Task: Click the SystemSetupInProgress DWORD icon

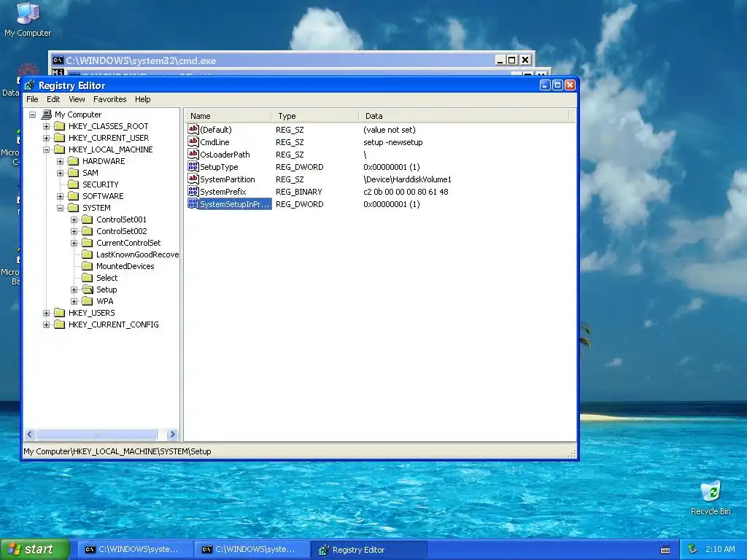Action: point(193,204)
